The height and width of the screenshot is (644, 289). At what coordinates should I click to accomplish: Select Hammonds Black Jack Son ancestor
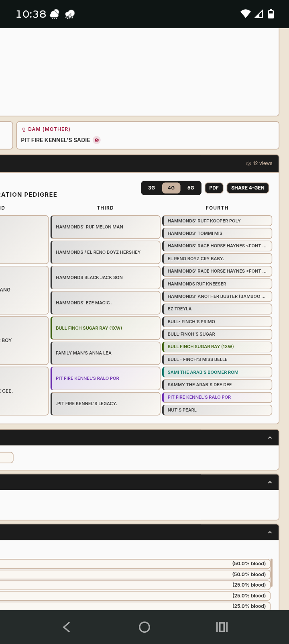tap(106, 278)
